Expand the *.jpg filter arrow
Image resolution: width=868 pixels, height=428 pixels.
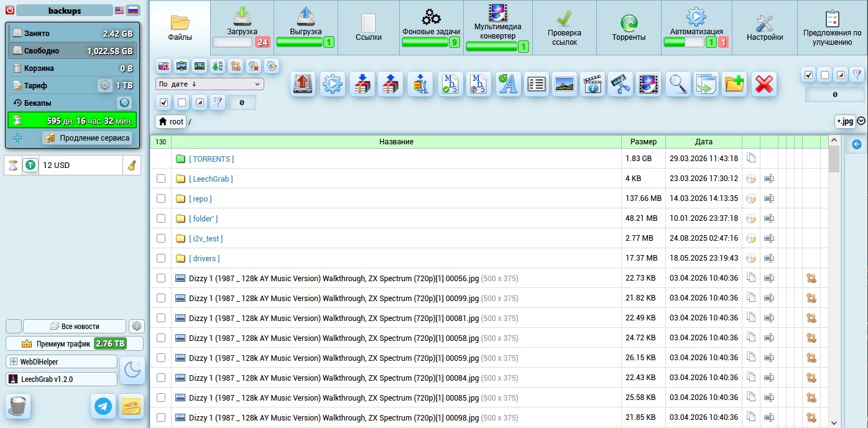pyautogui.click(x=861, y=121)
